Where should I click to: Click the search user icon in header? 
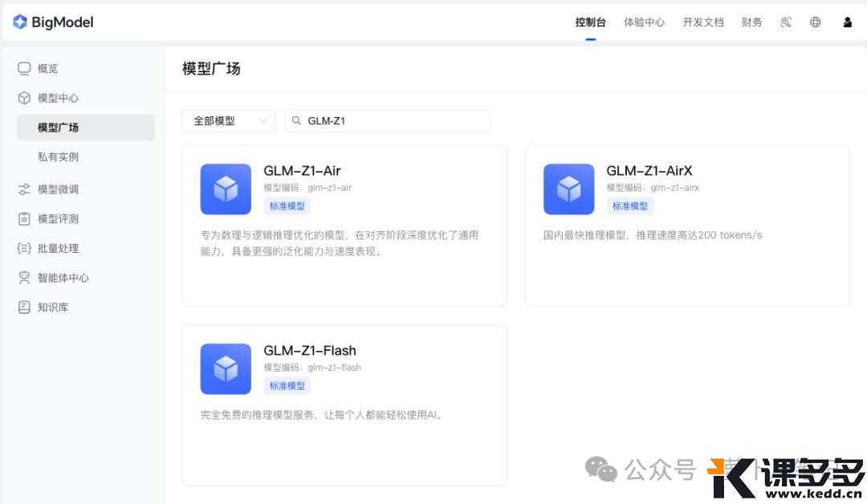tap(786, 22)
